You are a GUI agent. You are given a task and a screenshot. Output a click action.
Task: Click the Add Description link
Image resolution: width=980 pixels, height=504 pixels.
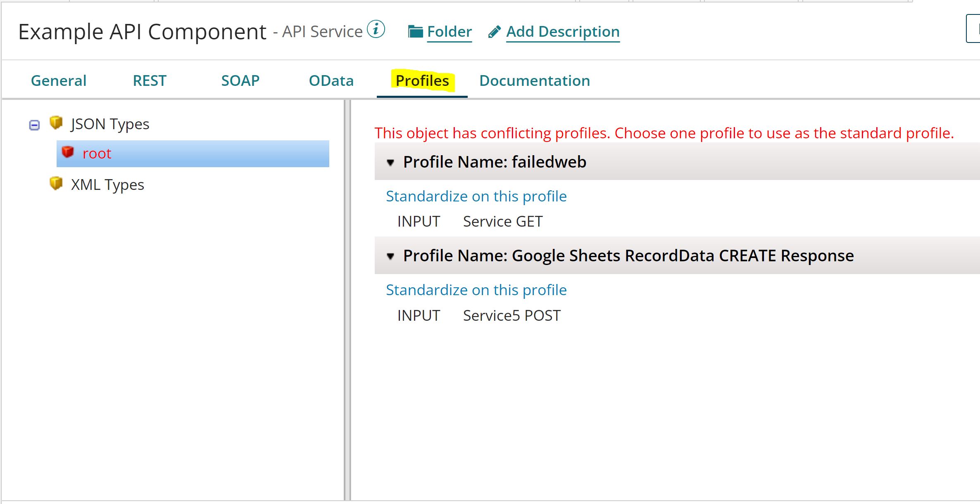pos(562,31)
